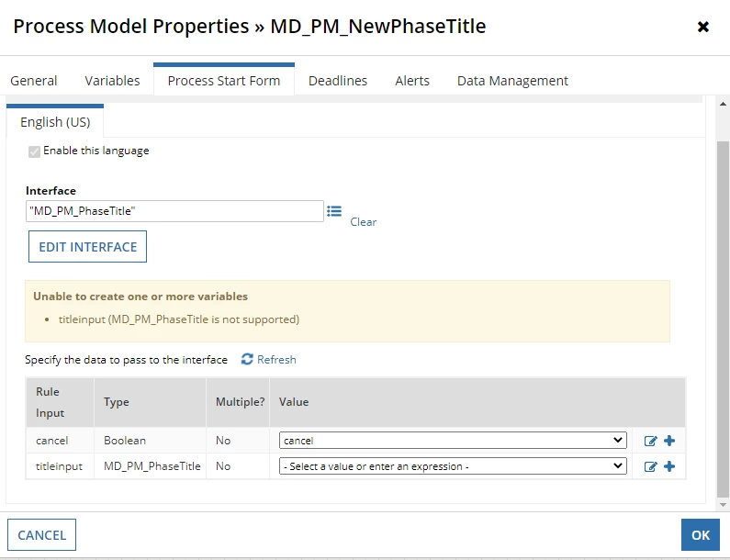The image size is (730, 560).
Task: Toggle the Enable this language checkbox
Action: coord(34,151)
